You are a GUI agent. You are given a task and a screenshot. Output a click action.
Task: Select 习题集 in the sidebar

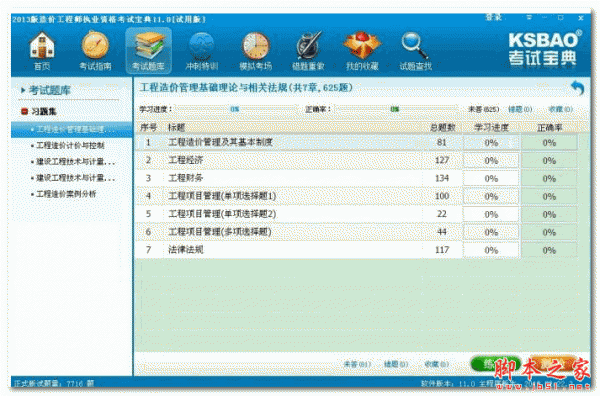(x=44, y=111)
